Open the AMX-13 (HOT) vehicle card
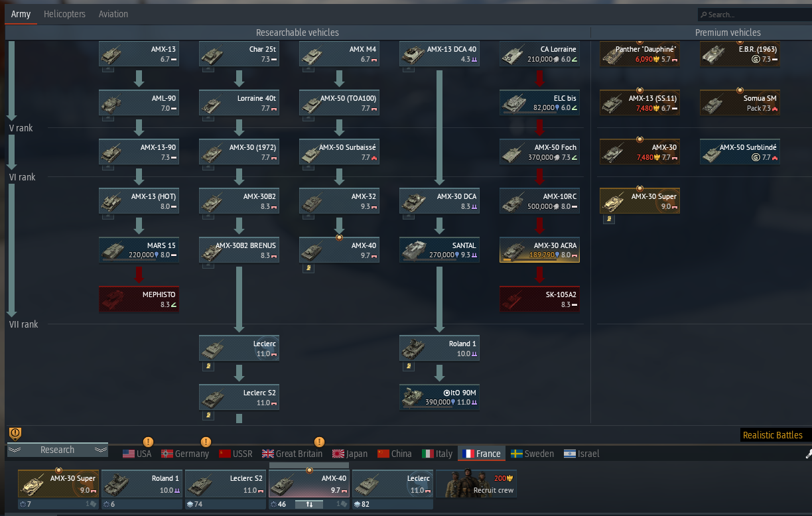The height and width of the screenshot is (516, 812). click(139, 201)
